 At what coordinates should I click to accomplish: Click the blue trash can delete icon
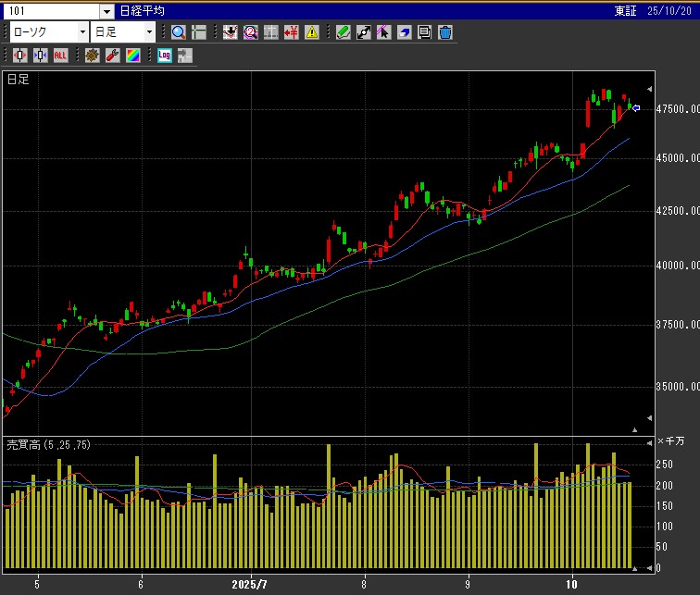click(x=445, y=32)
